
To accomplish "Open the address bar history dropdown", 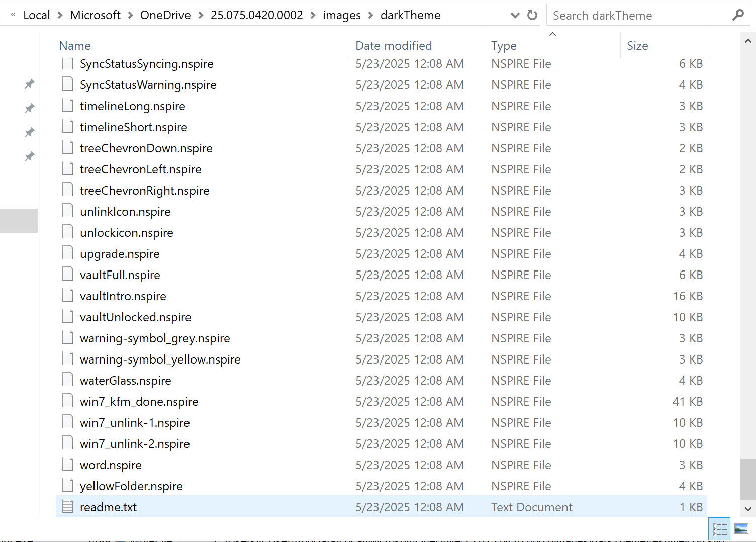I will 515,15.
